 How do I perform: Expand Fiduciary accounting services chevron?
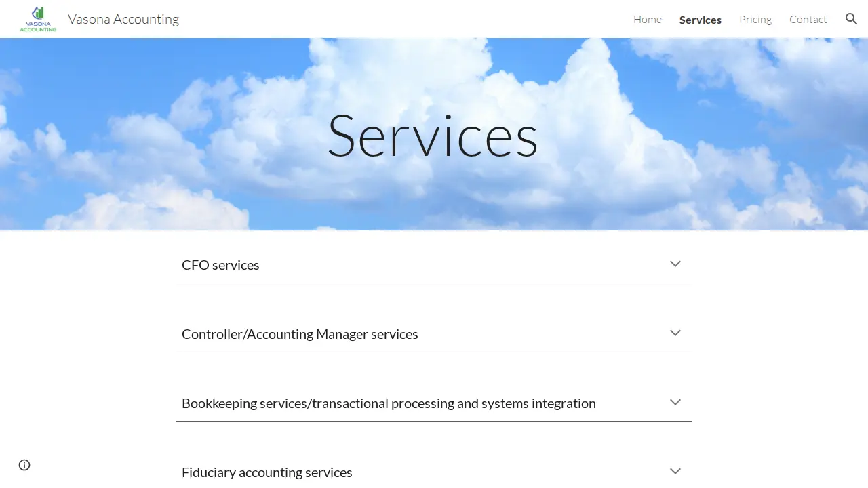tap(675, 471)
